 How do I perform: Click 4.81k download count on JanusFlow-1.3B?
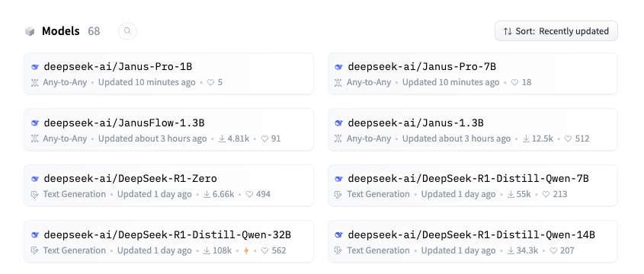point(239,139)
